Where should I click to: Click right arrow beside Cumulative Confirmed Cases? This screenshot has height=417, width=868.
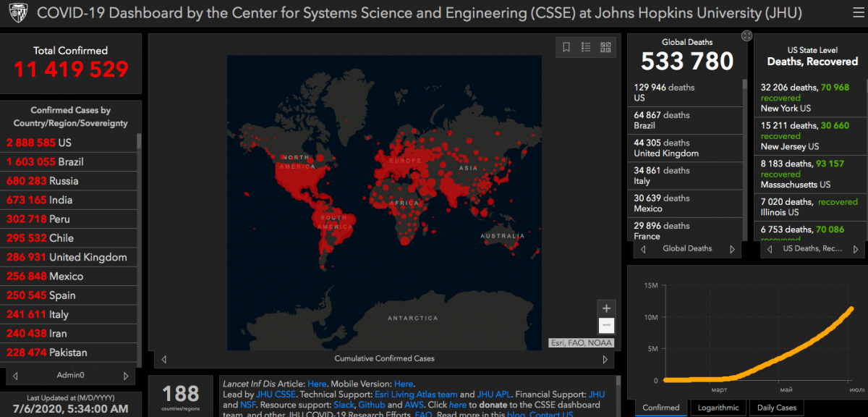[605, 359]
